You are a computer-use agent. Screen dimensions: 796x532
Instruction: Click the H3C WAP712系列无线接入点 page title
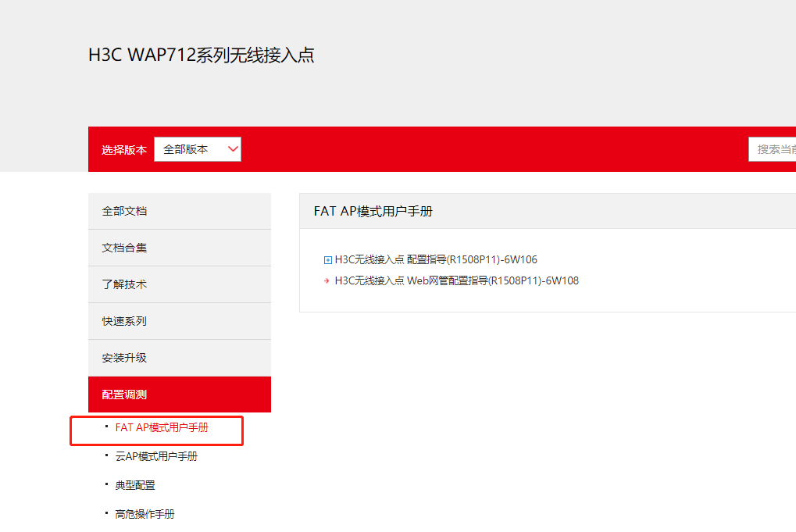tap(202, 55)
